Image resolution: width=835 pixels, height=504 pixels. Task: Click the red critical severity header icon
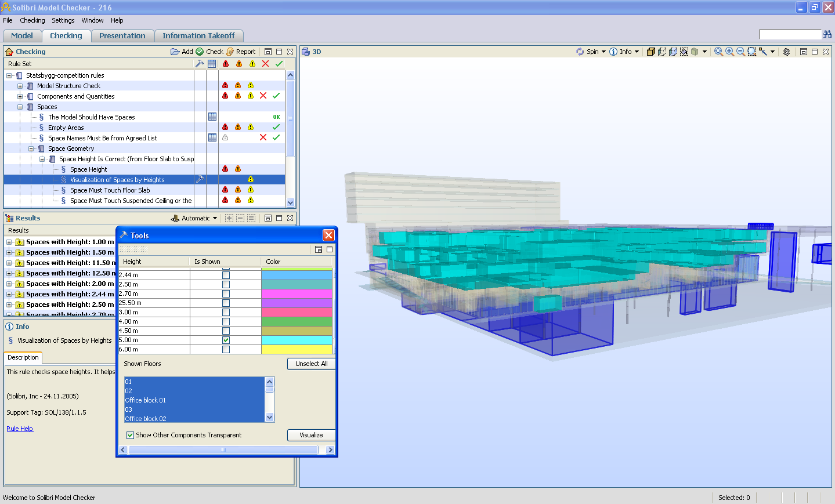tap(226, 64)
